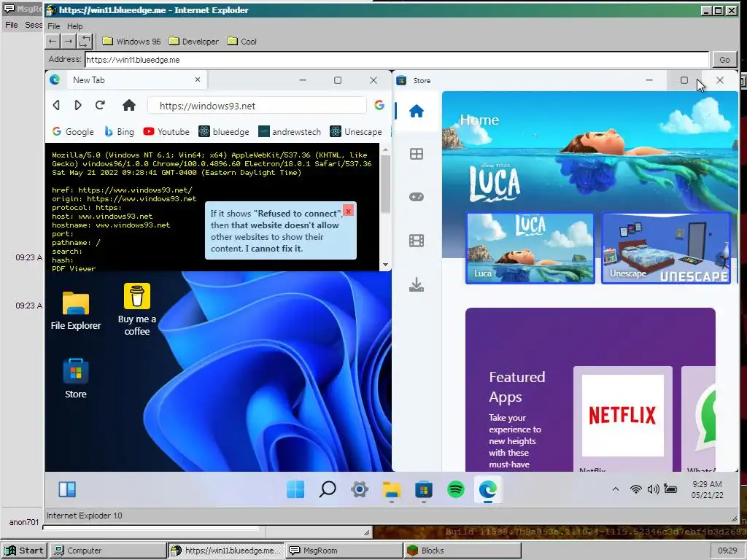Open the Unescape bookmark
The height and width of the screenshot is (560, 747).
tap(356, 132)
